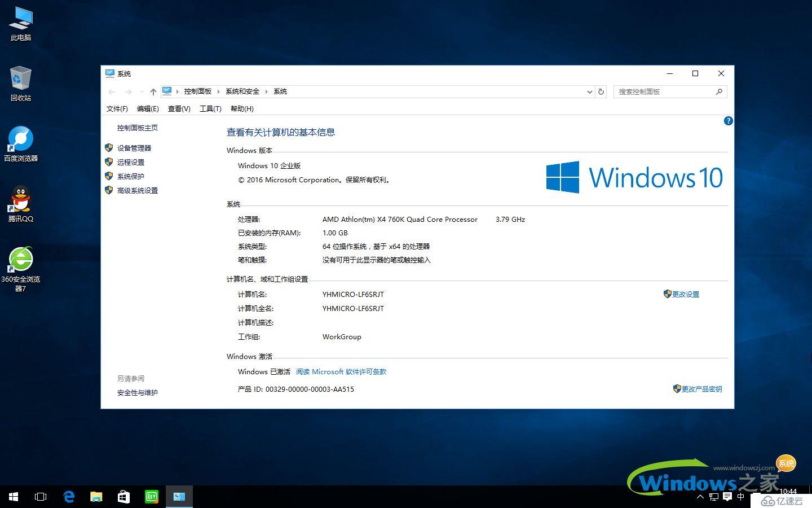
Task: Click the 更改设置 link
Action: 685,294
